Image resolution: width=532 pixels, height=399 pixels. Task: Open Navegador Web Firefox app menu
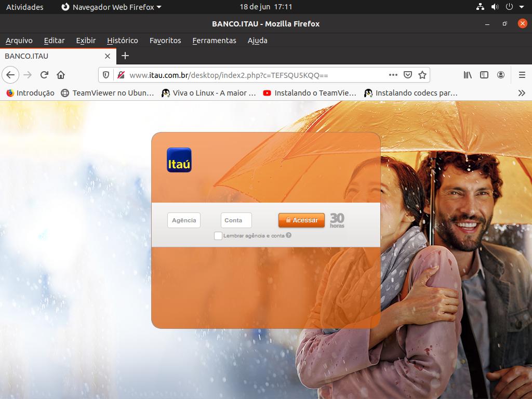click(x=111, y=7)
